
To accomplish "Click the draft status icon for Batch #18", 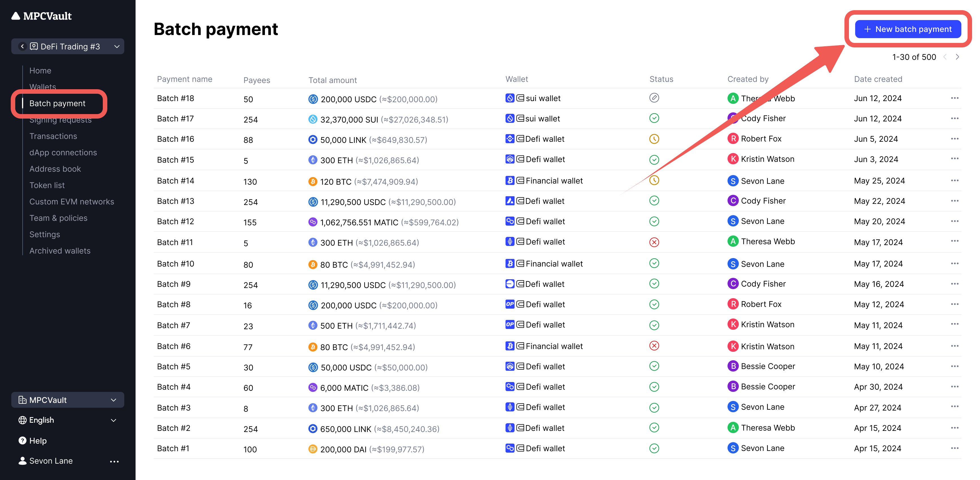I will 654,98.
